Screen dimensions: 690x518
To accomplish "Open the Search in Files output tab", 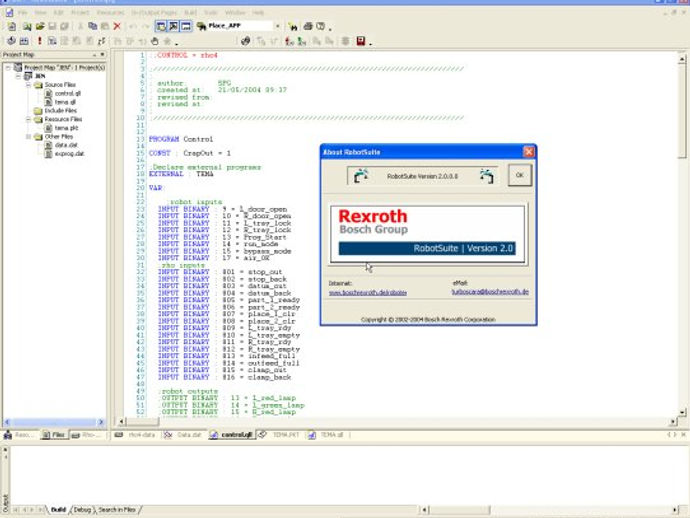I will (x=117, y=510).
